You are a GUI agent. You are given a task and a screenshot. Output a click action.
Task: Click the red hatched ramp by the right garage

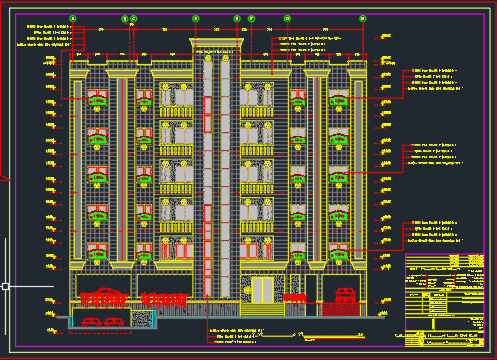[341, 309]
